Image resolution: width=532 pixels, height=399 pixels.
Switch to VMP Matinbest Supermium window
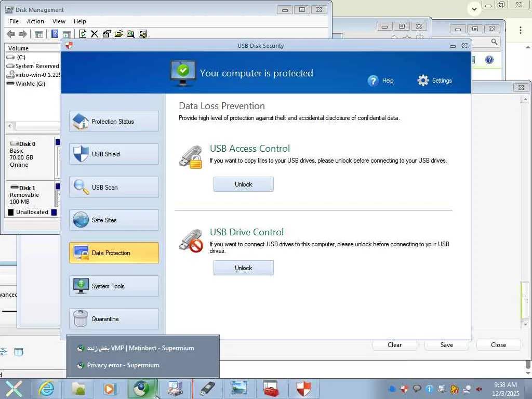coord(143,348)
